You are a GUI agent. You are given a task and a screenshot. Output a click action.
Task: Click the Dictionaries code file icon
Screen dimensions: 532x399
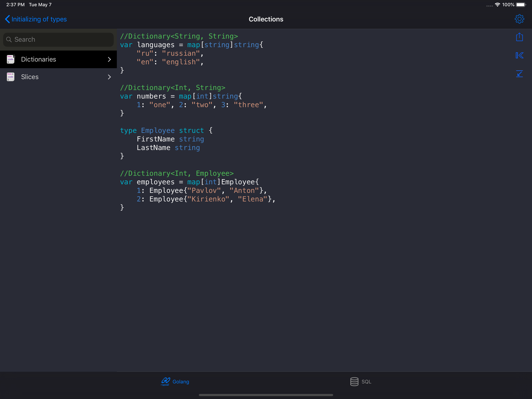(11, 59)
